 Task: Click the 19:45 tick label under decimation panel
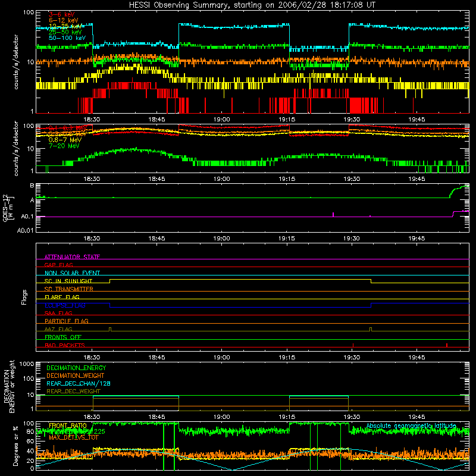coord(417,417)
